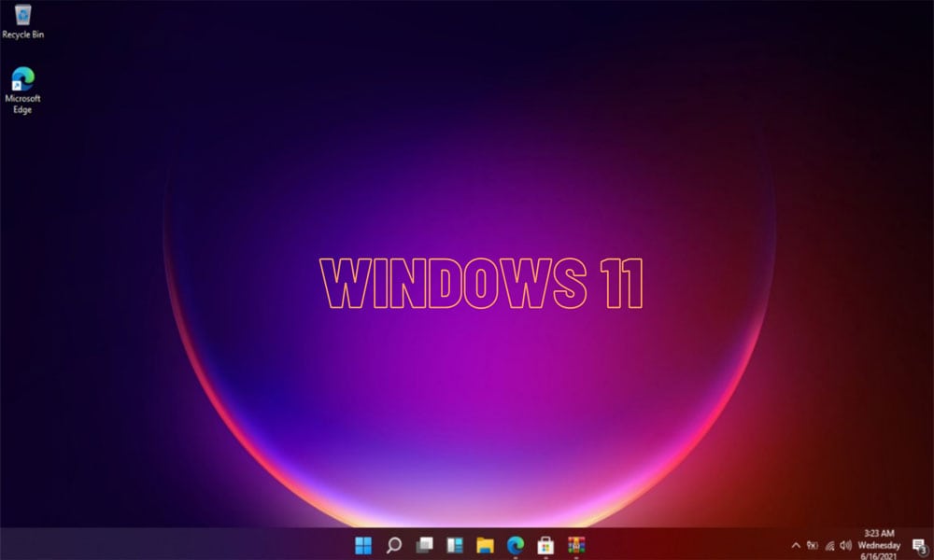
Task: Launch File Explorer from taskbar
Action: (x=485, y=545)
